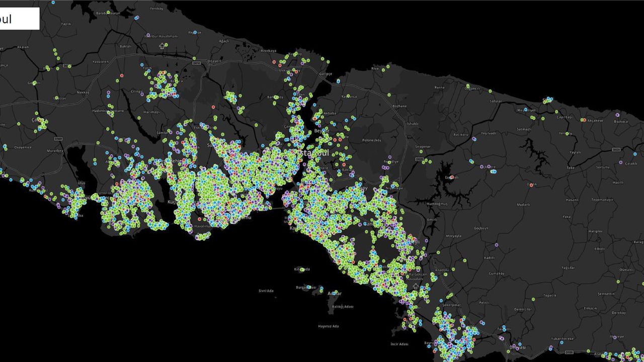Click the Hayırsız Ada island label
Image resolution: width=644 pixels, height=362 pixels.
point(328,326)
